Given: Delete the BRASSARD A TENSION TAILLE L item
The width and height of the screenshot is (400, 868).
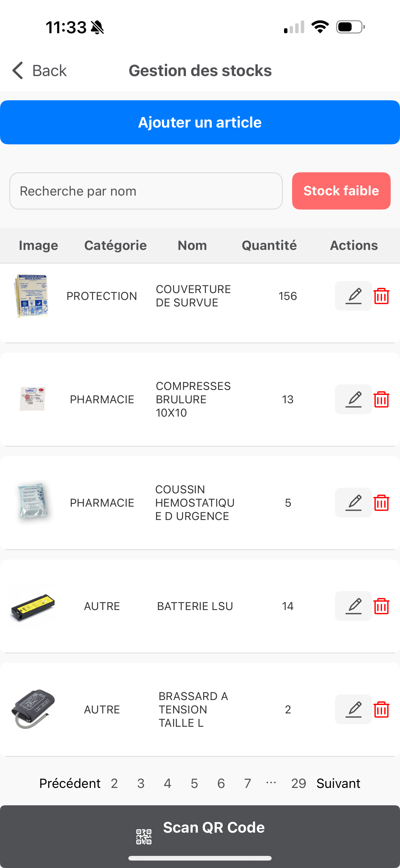Looking at the screenshot, I should (381, 709).
